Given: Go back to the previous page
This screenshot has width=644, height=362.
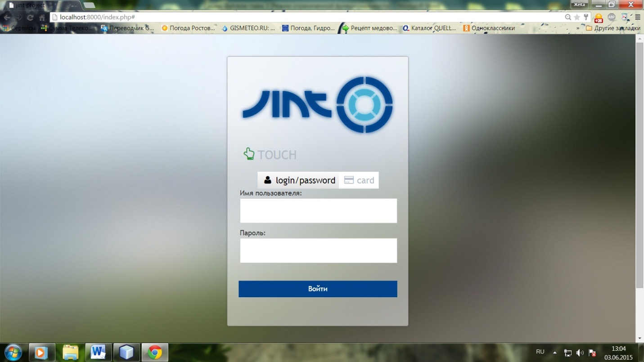Looking at the screenshot, I should coord(7,17).
